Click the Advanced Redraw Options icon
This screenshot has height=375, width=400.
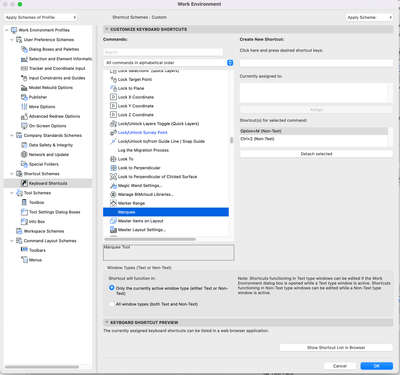[x=24, y=116]
